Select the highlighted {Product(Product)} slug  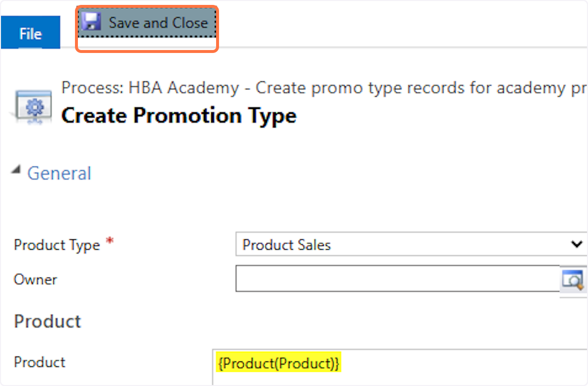(x=278, y=364)
